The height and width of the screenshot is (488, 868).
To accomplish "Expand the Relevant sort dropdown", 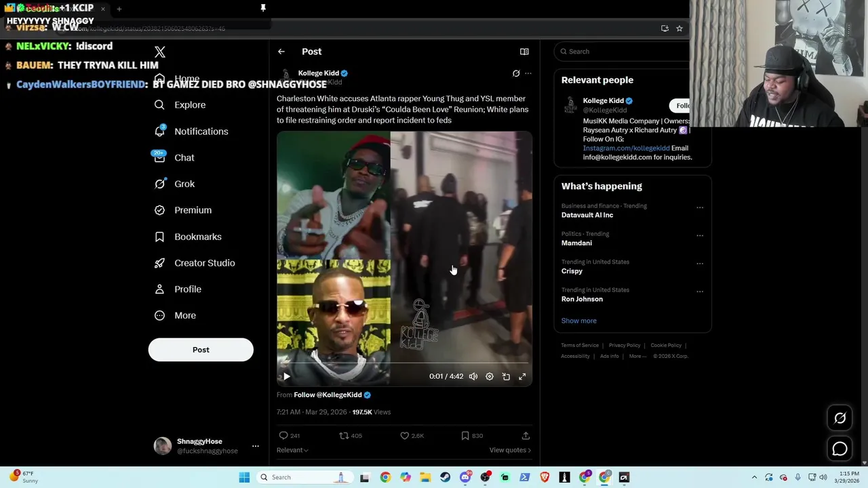I will [292, 450].
